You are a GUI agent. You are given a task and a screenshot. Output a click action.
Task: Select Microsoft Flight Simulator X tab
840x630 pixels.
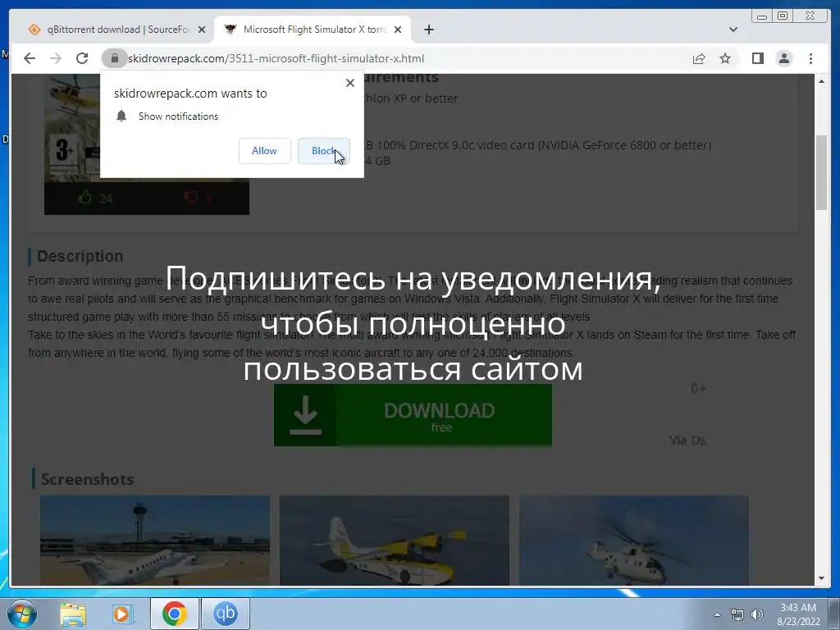314,30
